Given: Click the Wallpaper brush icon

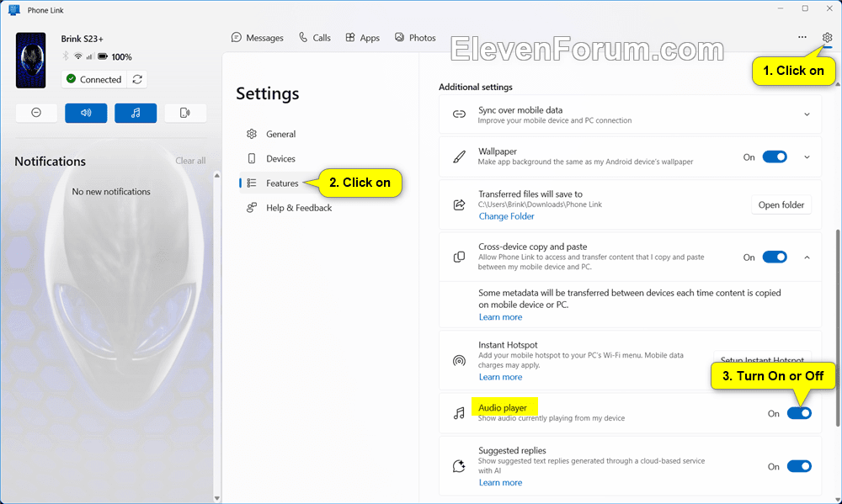Looking at the screenshot, I should point(459,157).
